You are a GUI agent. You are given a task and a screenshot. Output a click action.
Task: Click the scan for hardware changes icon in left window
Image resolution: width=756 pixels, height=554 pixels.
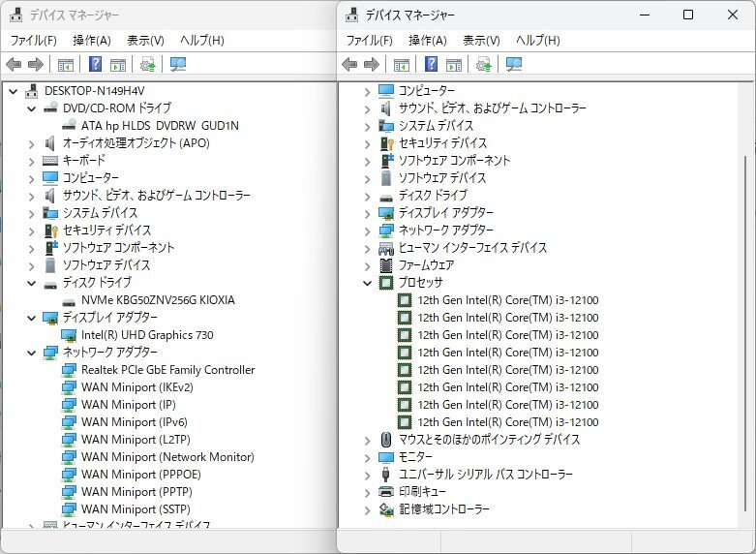[178, 64]
